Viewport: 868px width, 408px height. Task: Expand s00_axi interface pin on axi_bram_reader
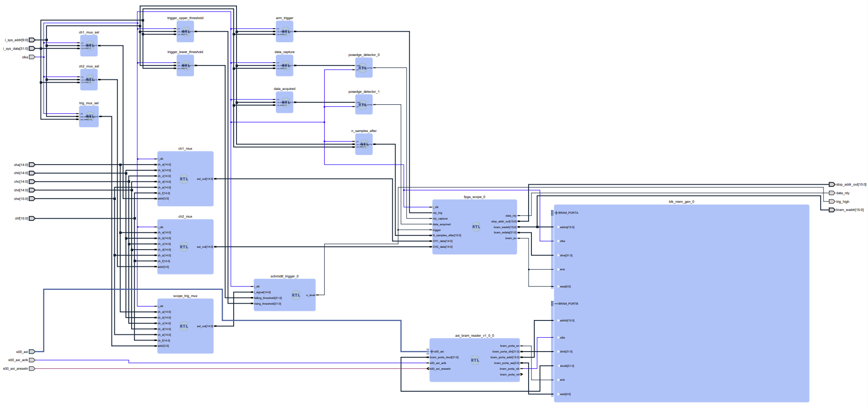[431, 352]
